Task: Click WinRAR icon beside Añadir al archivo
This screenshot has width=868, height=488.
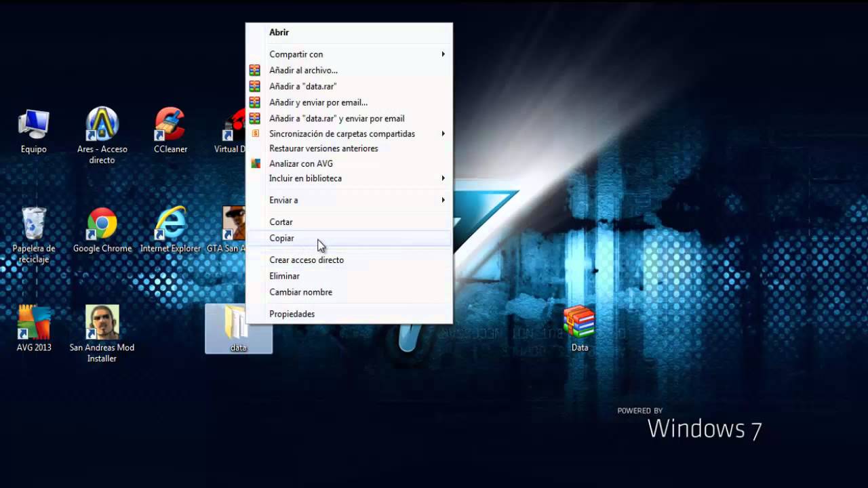Action: tap(255, 70)
